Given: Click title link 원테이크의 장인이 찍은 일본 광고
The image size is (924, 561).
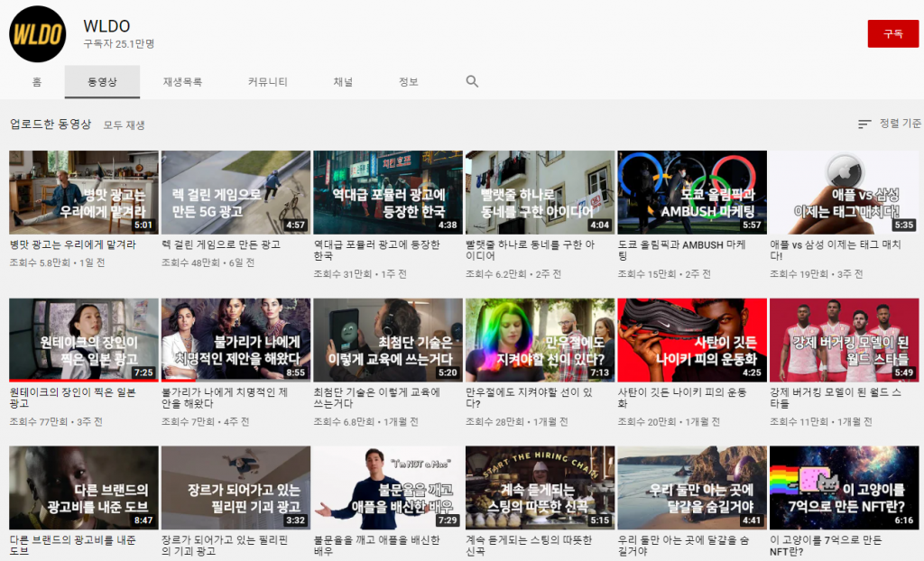Looking at the screenshot, I should pyautogui.click(x=72, y=398).
